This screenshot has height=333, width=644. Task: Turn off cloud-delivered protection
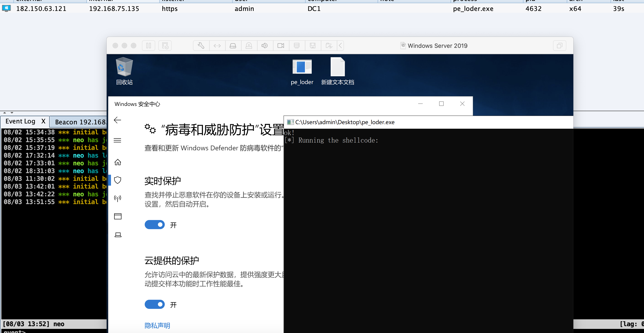(155, 304)
